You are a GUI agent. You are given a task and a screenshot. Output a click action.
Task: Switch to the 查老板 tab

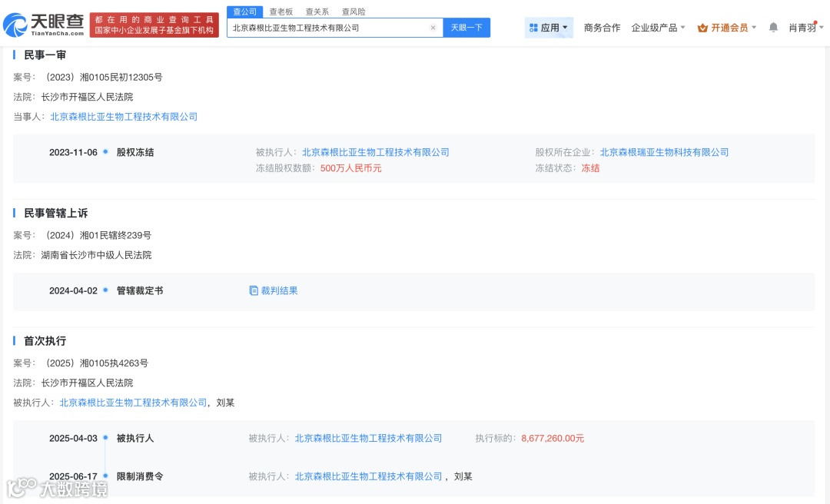click(x=281, y=11)
